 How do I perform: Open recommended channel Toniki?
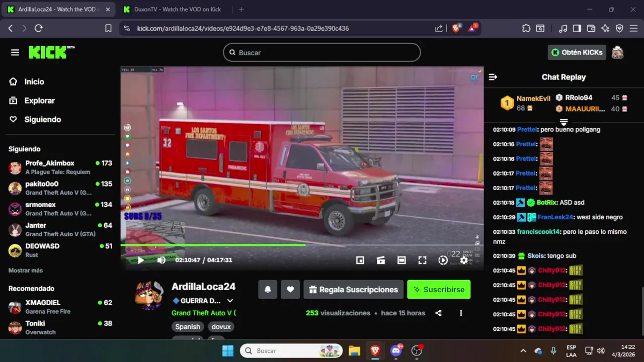[60, 327]
